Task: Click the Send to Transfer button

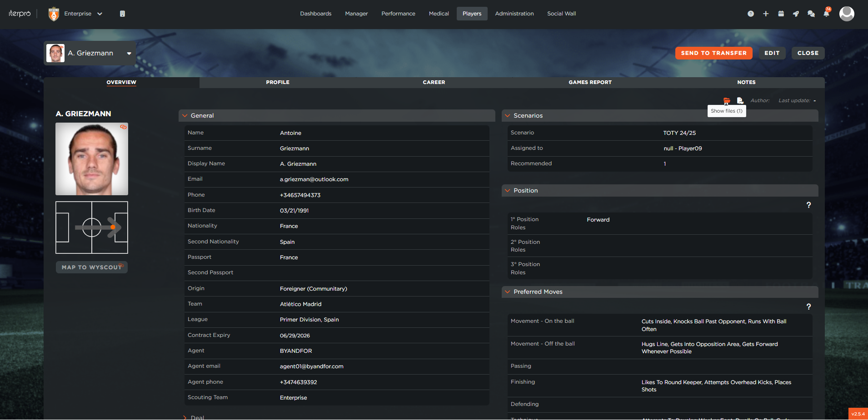Action: (x=713, y=53)
